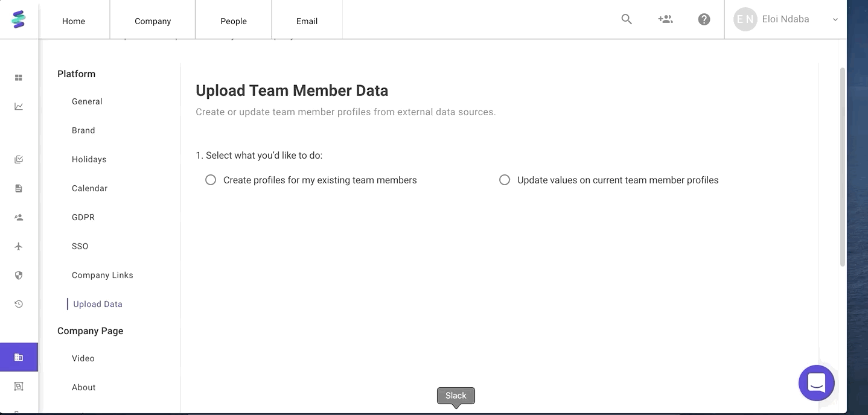Select Create profiles for existing team members
Viewport: 868px width, 415px height.
211,180
